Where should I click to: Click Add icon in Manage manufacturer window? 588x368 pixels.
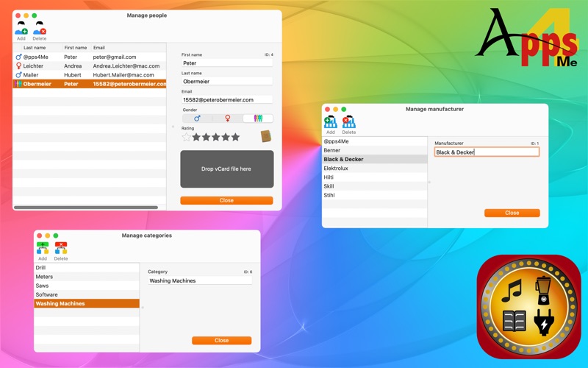(x=330, y=121)
